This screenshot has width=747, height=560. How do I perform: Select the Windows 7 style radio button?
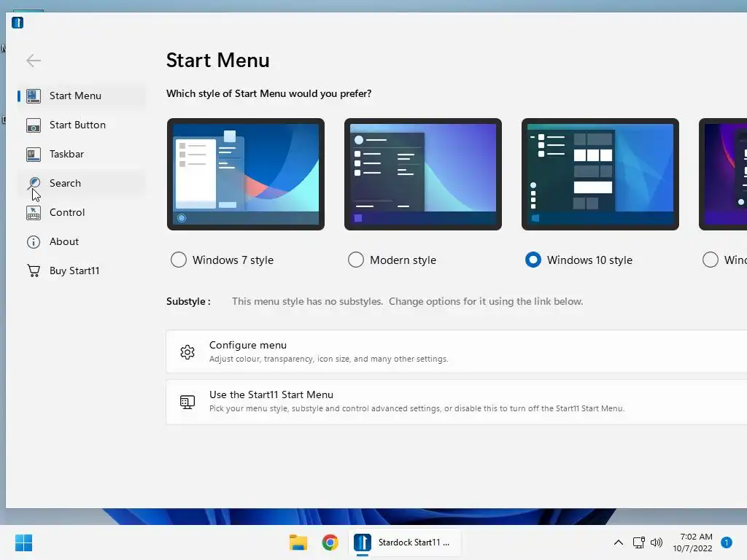coord(179,260)
